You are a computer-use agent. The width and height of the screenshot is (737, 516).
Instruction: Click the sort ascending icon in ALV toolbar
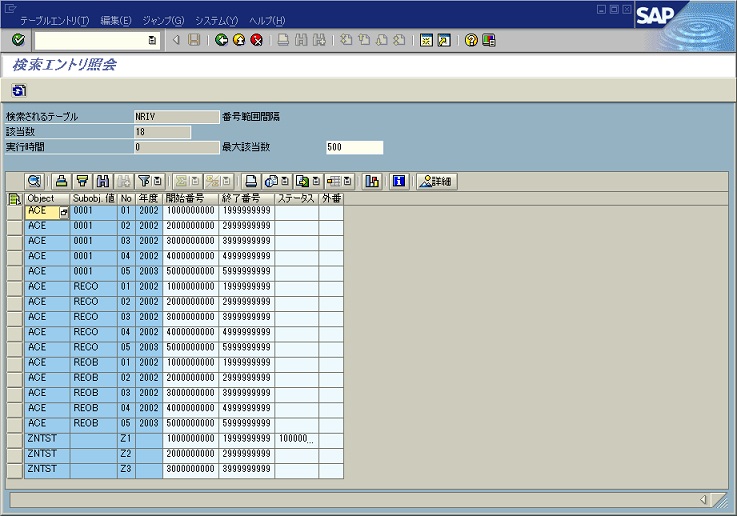point(83,181)
